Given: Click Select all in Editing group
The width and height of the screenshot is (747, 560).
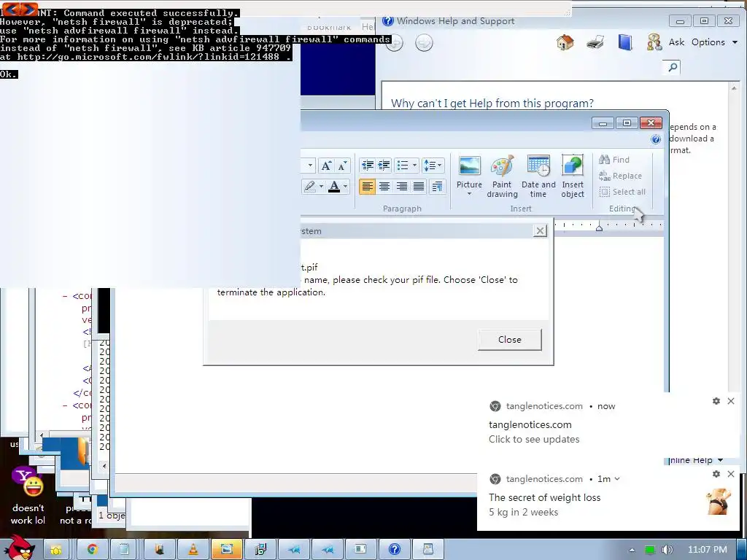Looking at the screenshot, I should 622,192.
